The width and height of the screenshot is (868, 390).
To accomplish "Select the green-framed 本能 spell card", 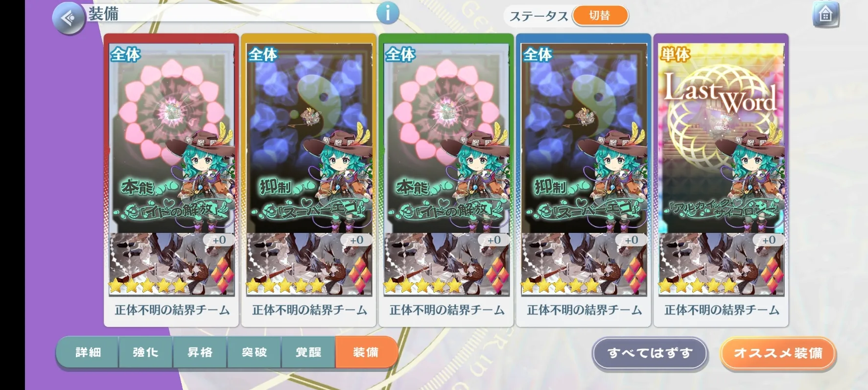I will 446,138.
